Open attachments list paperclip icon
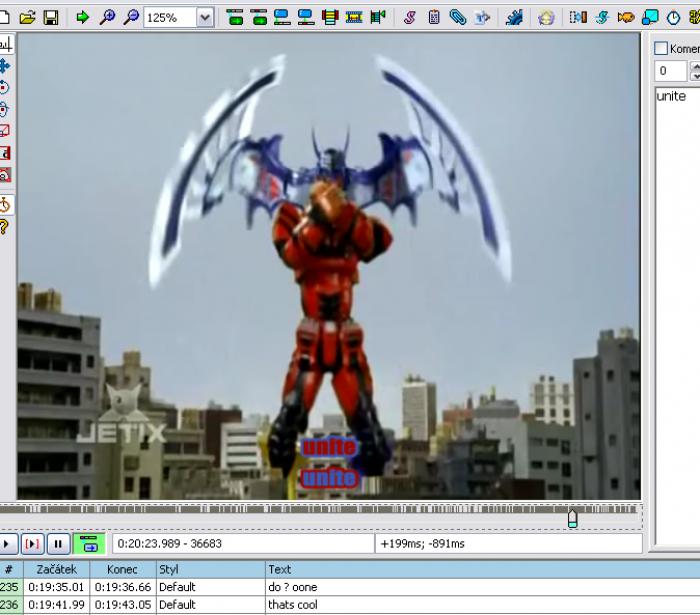This screenshot has height=615, width=700. pos(458,18)
